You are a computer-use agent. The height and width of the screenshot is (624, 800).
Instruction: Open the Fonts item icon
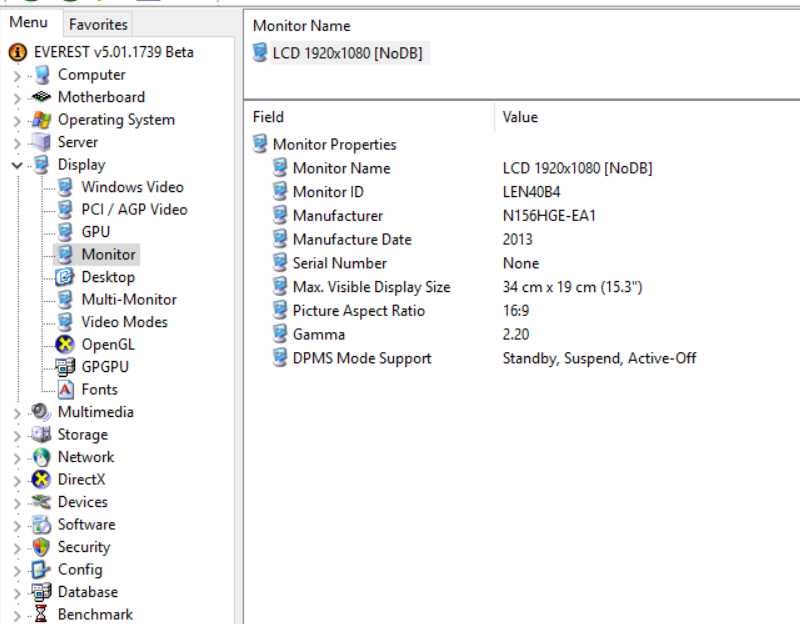(65, 389)
